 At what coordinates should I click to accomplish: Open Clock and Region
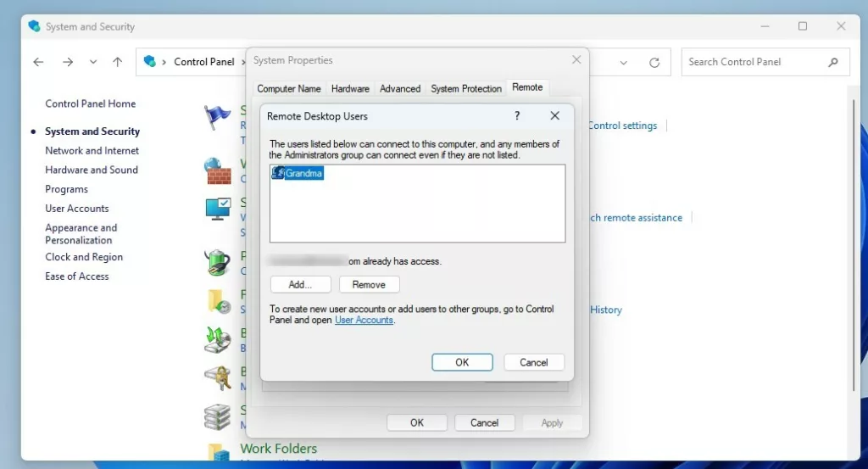[84, 257]
